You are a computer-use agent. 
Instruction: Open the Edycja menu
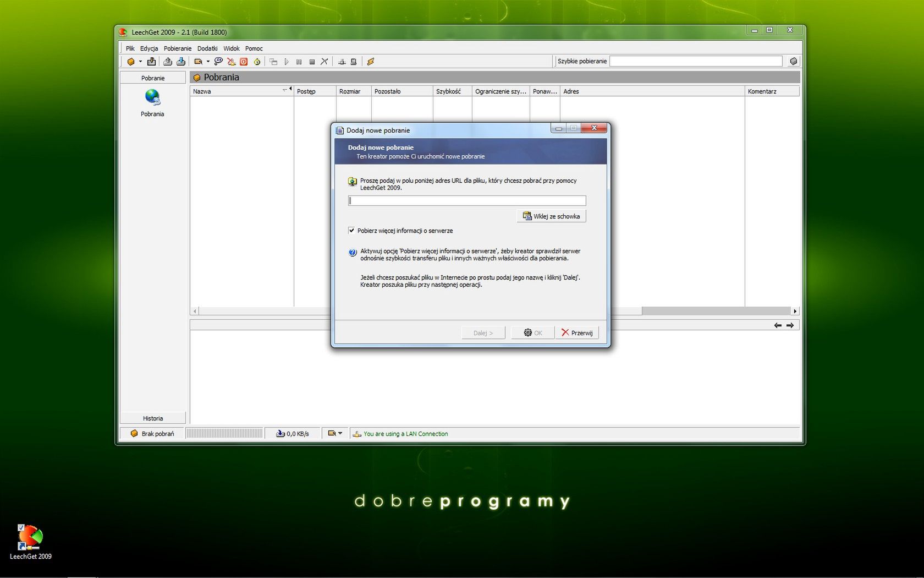click(x=149, y=48)
